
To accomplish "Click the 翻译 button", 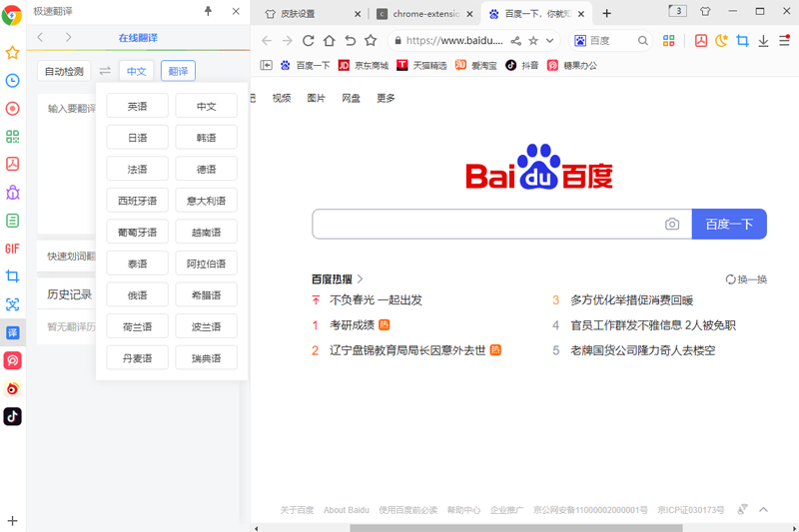I will click(179, 71).
